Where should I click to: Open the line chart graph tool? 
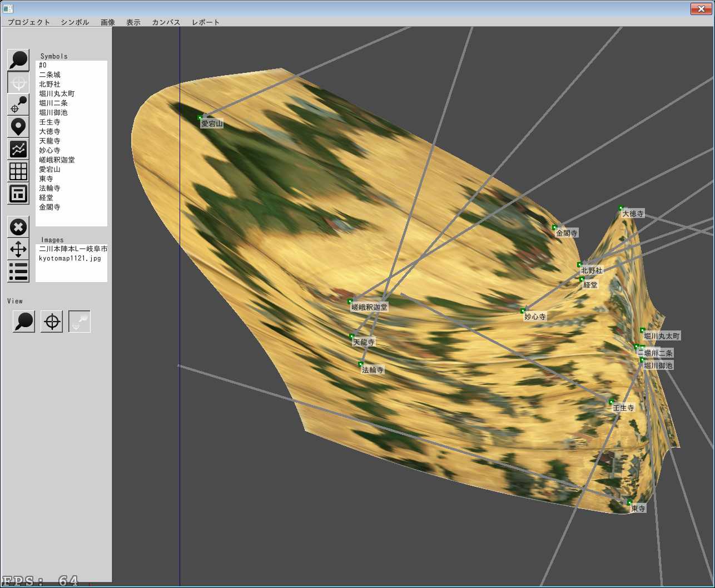tap(18, 149)
